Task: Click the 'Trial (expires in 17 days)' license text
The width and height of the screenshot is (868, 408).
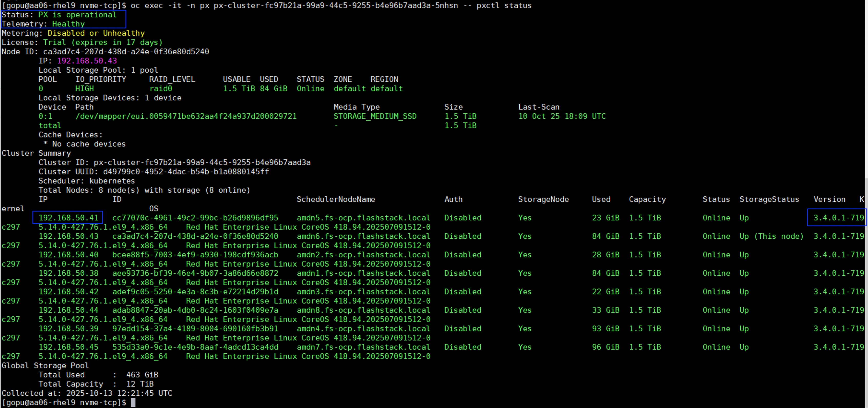Action: click(x=103, y=43)
